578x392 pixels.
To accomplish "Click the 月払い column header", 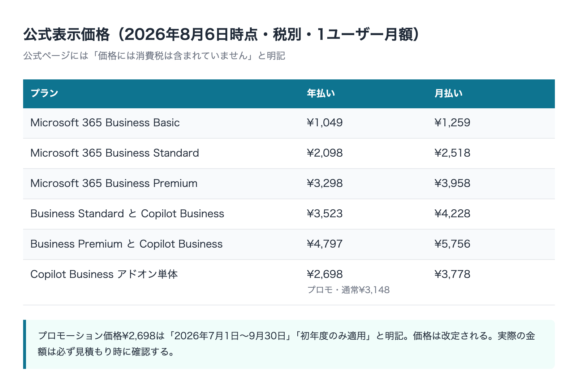I will (x=448, y=93).
